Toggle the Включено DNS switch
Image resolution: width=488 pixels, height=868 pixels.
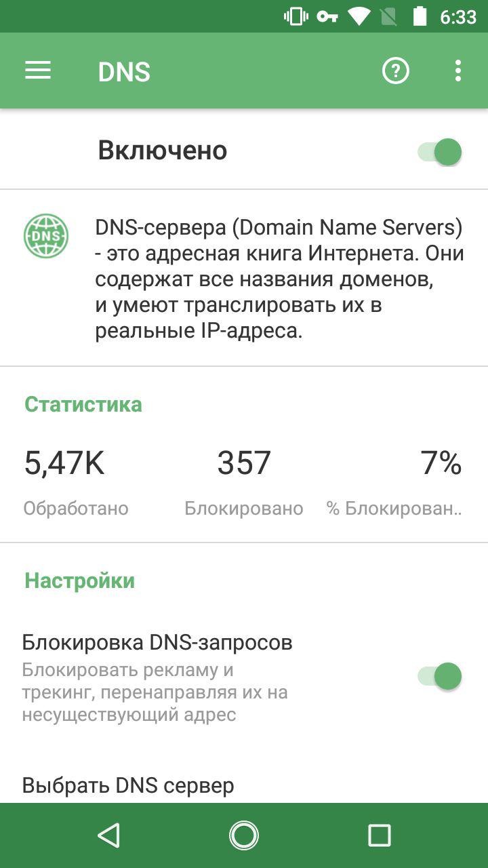[x=440, y=151]
